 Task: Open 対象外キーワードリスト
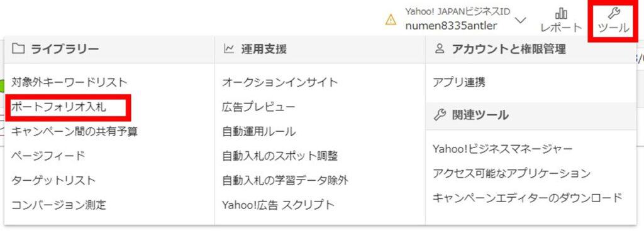pyautogui.click(x=69, y=82)
